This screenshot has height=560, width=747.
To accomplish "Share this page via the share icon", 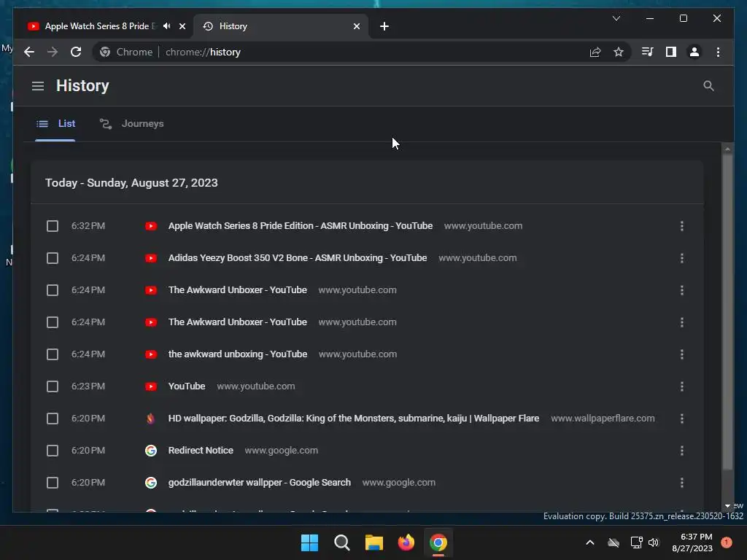I will pyautogui.click(x=595, y=52).
